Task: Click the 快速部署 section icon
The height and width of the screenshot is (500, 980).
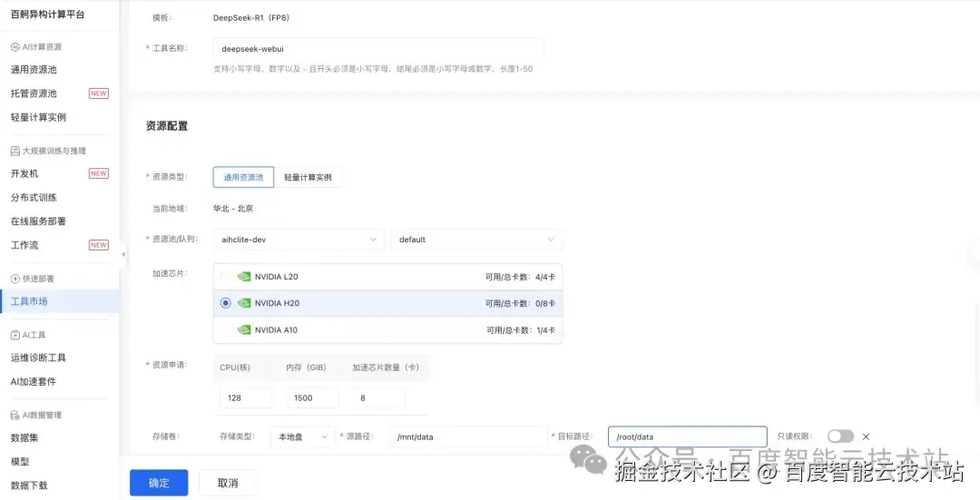Action: (15, 279)
